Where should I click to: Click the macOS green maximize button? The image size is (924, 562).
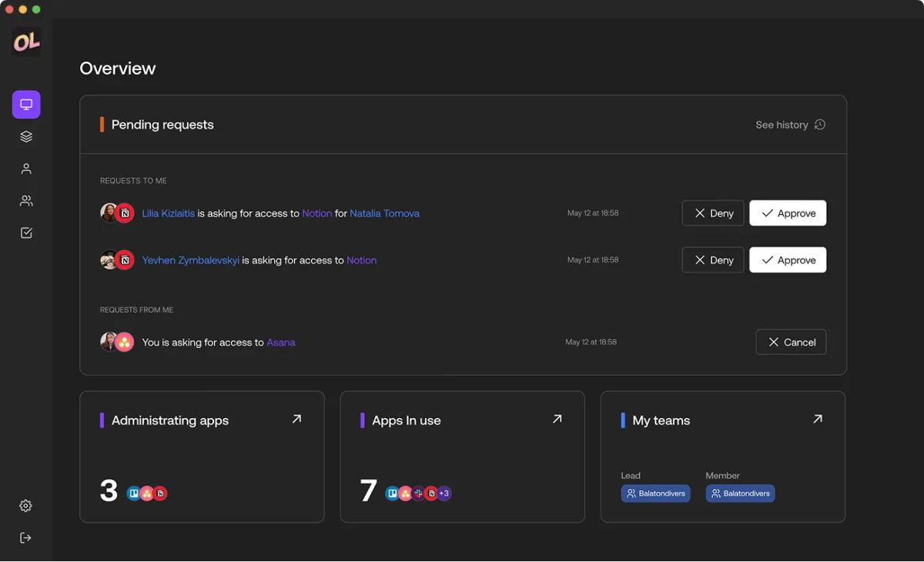point(36,9)
